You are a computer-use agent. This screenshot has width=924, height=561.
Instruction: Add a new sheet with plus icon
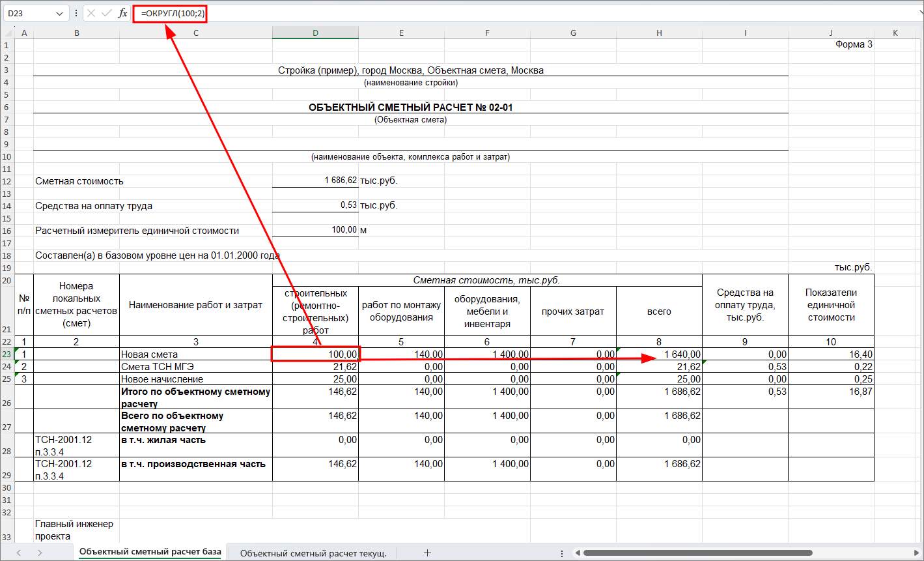tap(427, 553)
